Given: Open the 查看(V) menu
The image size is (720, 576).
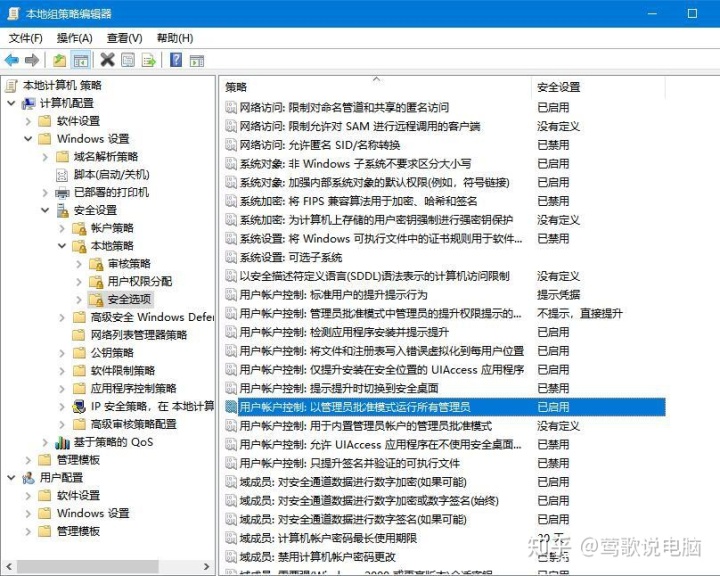Looking at the screenshot, I should click(124, 38).
